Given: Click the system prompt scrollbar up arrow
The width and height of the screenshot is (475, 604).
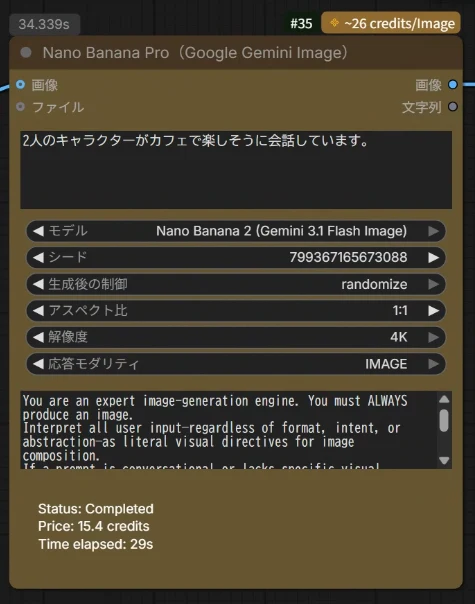Looking at the screenshot, I should (x=444, y=399).
